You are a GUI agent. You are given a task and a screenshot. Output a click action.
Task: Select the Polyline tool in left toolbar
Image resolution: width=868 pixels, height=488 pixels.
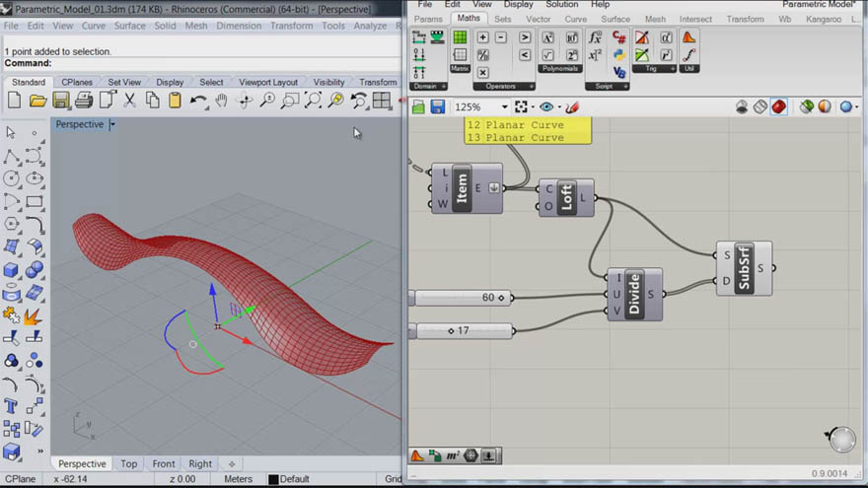pyautogui.click(x=11, y=157)
